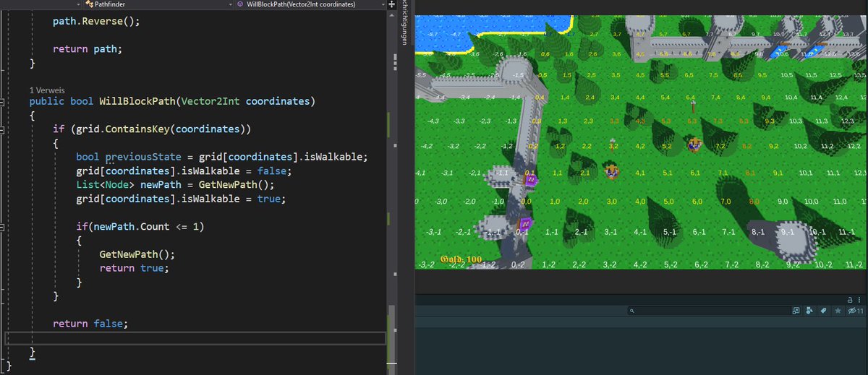Click the 'return path;' code line

(x=88, y=49)
